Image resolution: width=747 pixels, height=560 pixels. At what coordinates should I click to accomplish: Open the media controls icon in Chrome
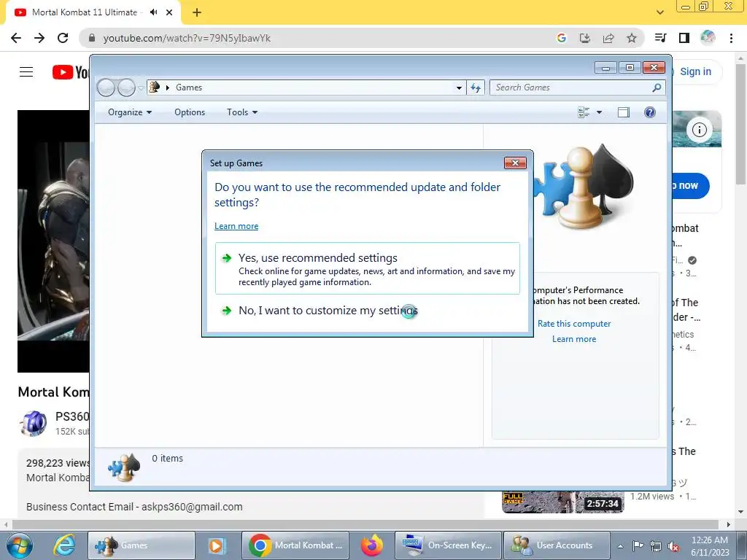(660, 38)
